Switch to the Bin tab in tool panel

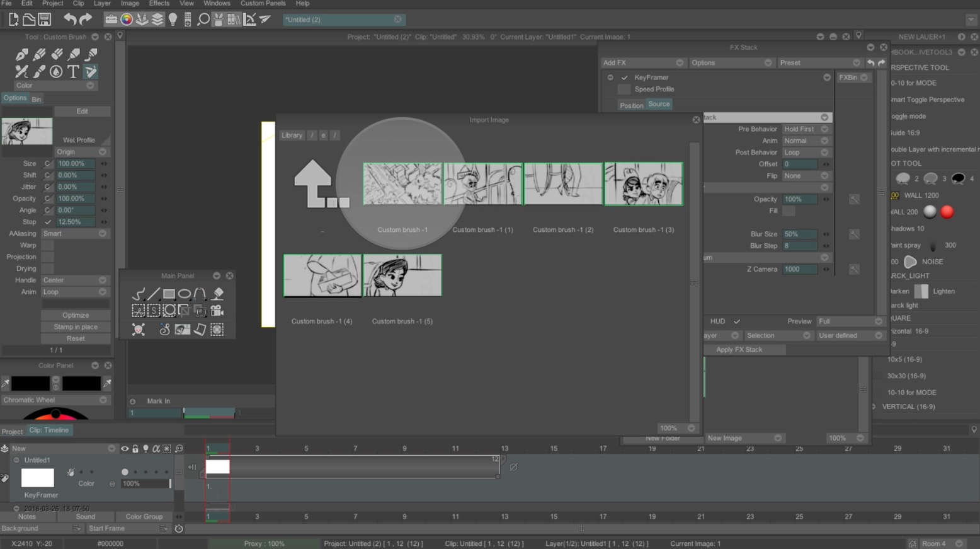pos(37,99)
